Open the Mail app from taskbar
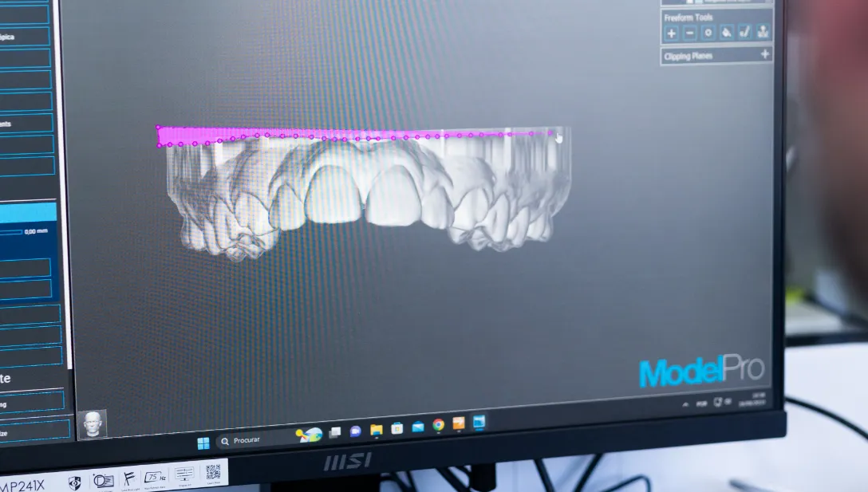This screenshot has width=868, height=492. click(x=418, y=426)
